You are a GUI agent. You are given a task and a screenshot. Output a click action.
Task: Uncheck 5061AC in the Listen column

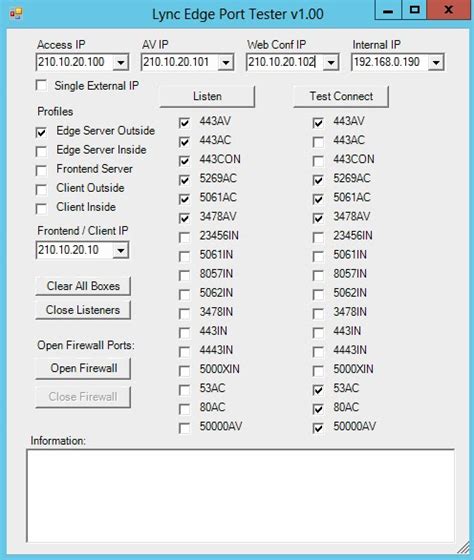click(184, 199)
